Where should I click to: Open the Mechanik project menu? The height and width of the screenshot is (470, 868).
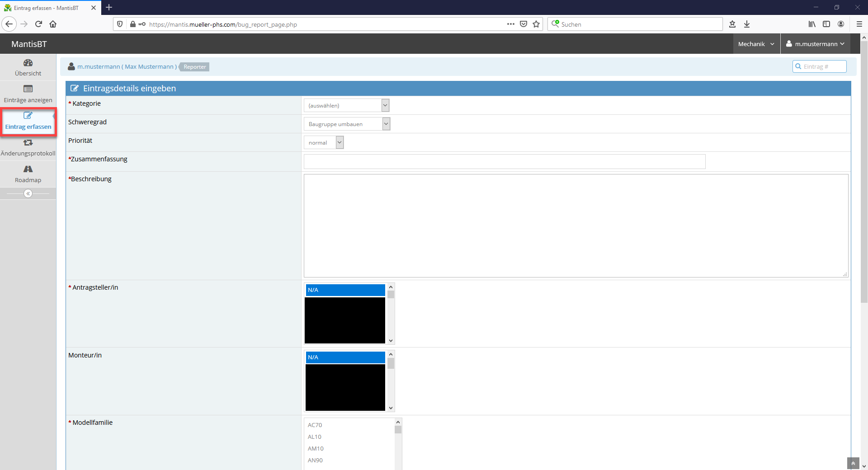756,44
